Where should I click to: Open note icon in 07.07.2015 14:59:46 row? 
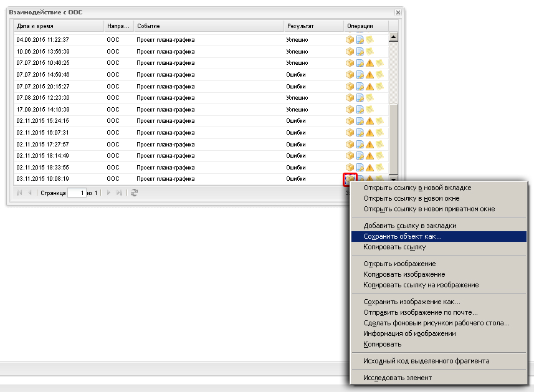coord(379,74)
